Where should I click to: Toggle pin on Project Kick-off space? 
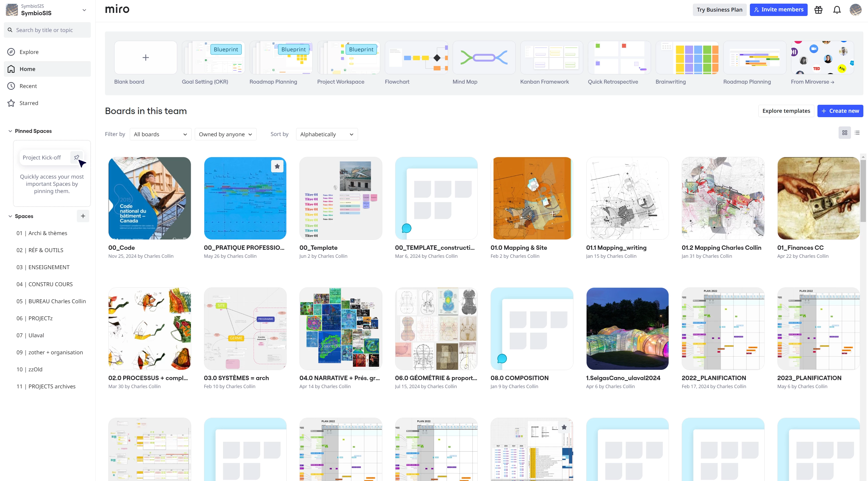pos(77,157)
